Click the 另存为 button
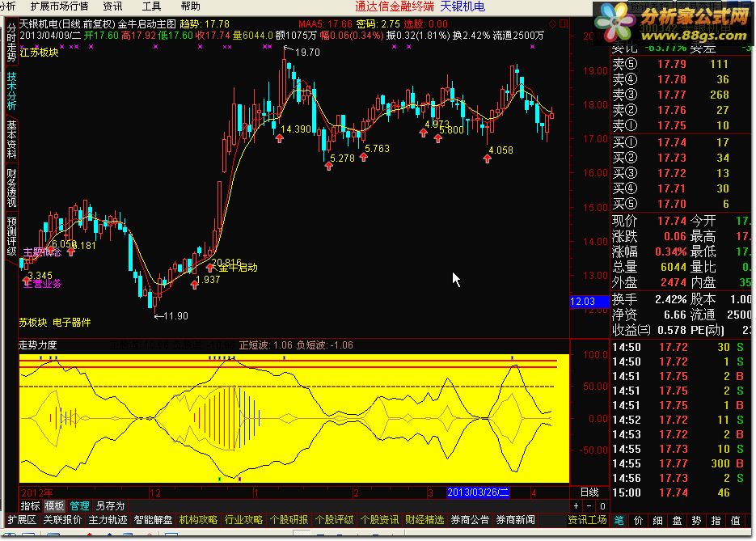Screen dimensions: 756x541 point(111,505)
